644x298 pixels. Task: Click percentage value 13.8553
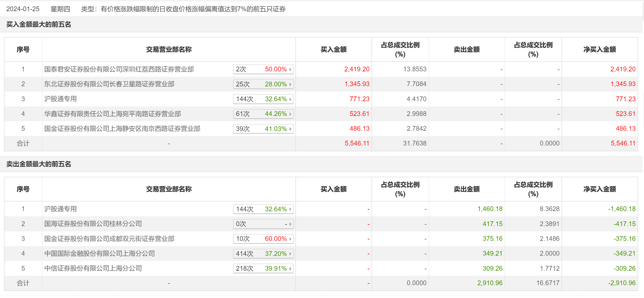(x=415, y=69)
